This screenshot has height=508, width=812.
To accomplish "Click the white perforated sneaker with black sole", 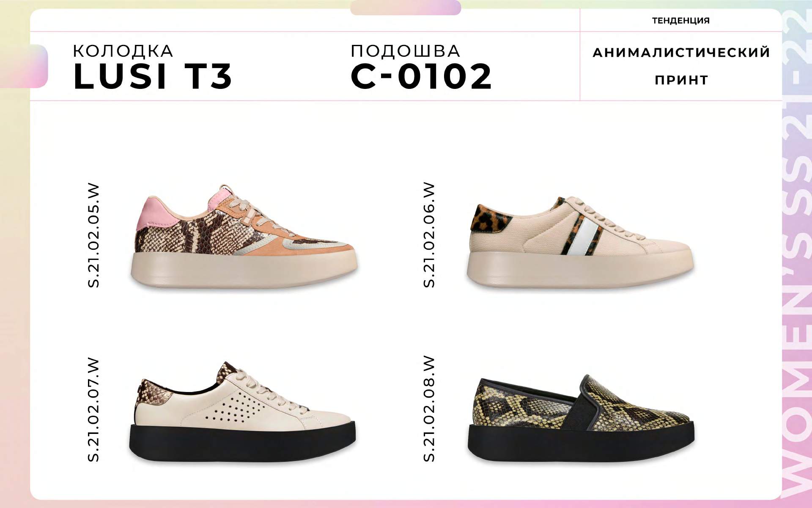I will 242,412.
